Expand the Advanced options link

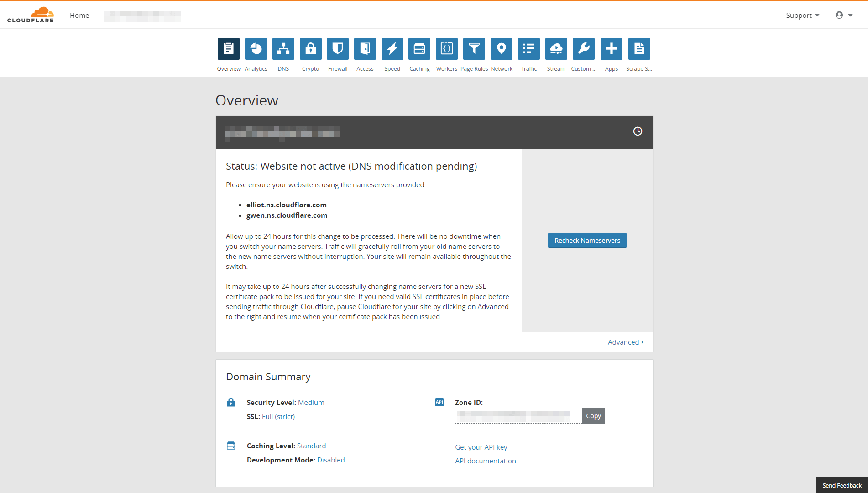click(x=626, y=342)
